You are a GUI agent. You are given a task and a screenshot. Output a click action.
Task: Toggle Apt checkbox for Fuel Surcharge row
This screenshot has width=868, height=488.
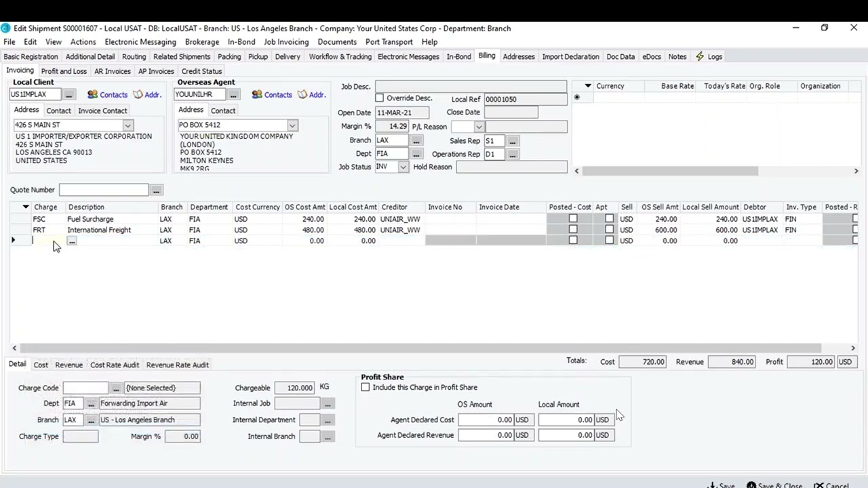tap(609, 219)
